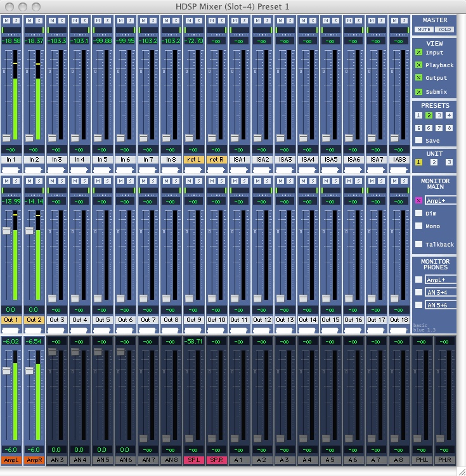Select the PH.L output label

(x=422, y=460)
